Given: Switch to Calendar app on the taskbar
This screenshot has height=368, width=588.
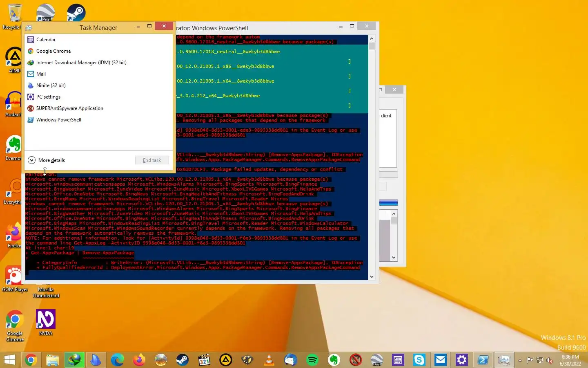Looking at the screenshot, I should coord(398,360).
